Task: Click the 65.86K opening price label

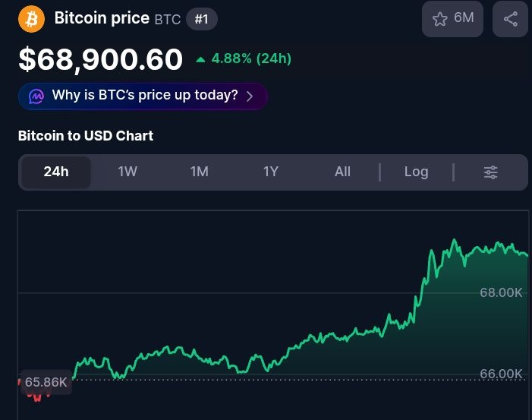Action: pos(46,382)
